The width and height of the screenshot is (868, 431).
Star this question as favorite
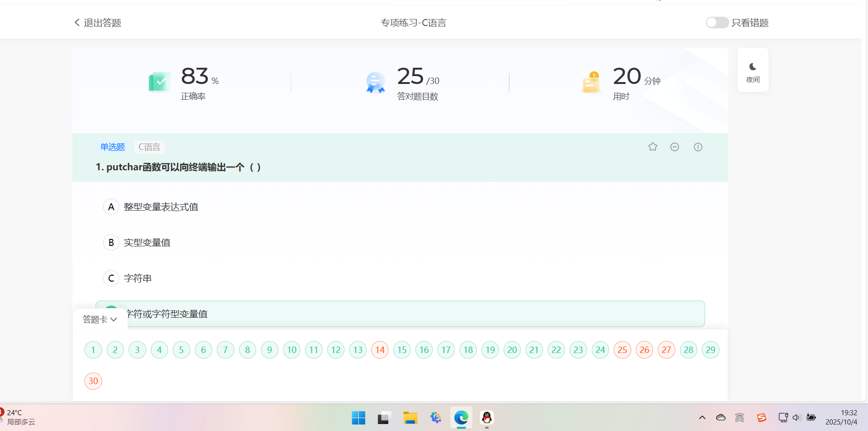(653, 147)
